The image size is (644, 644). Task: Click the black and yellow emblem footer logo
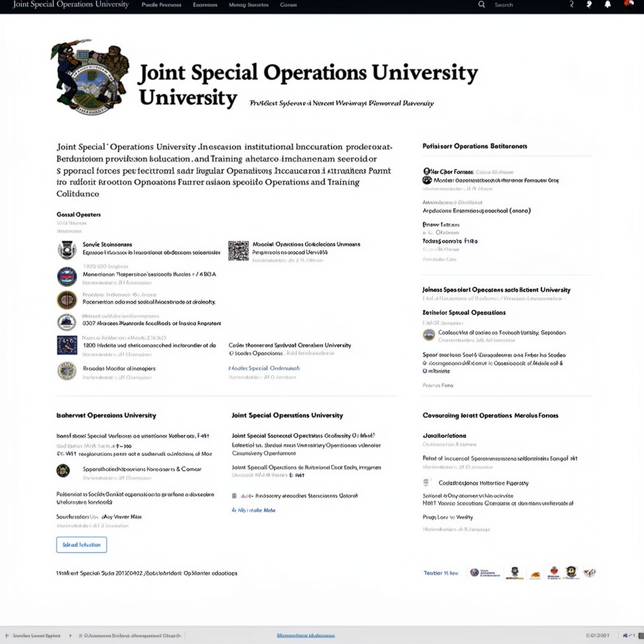571,572
